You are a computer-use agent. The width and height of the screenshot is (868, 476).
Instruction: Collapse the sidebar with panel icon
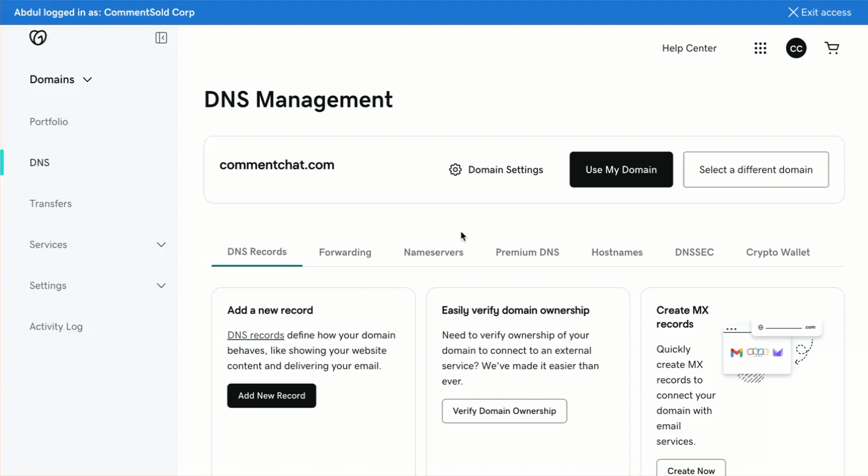coord(161,38)
